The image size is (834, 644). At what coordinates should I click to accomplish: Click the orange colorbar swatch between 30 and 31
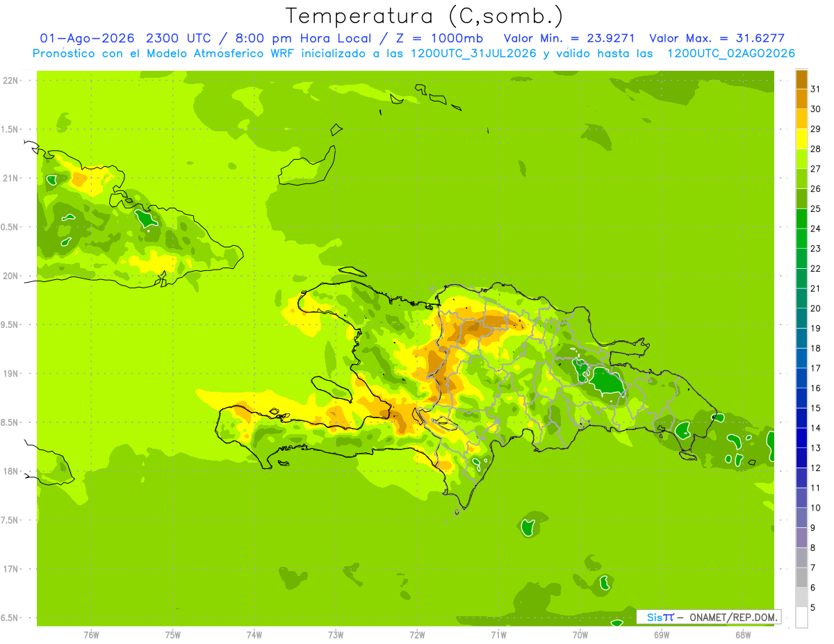pyautogui.click(x=801, y=99)
